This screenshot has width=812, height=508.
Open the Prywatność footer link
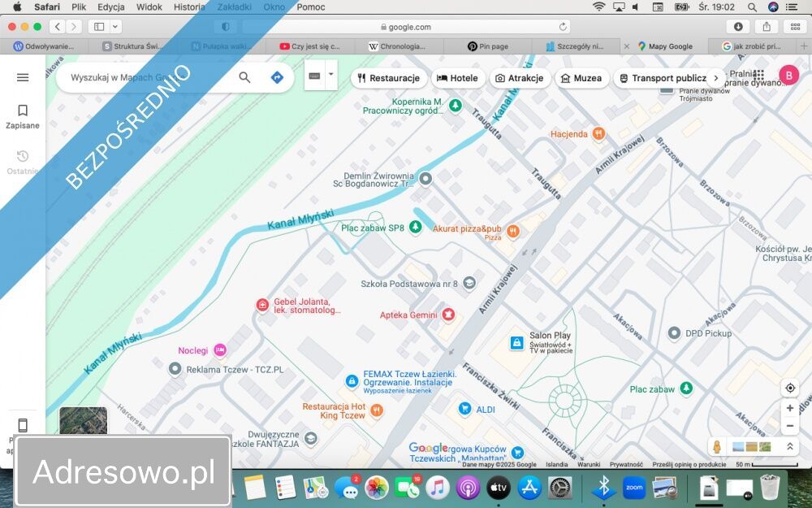coord(626,464)
